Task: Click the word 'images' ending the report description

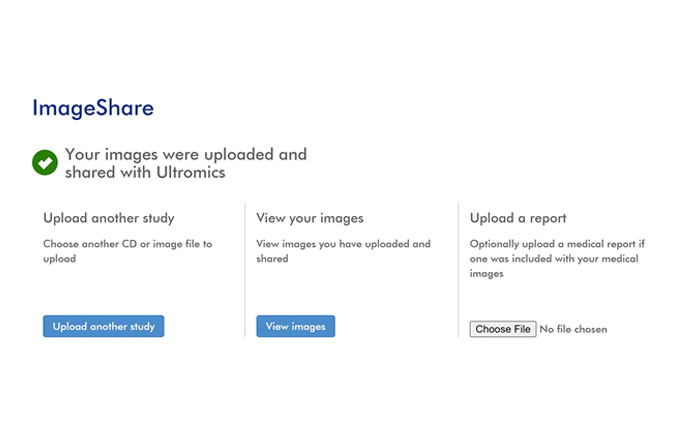Action: coord(486,274)
